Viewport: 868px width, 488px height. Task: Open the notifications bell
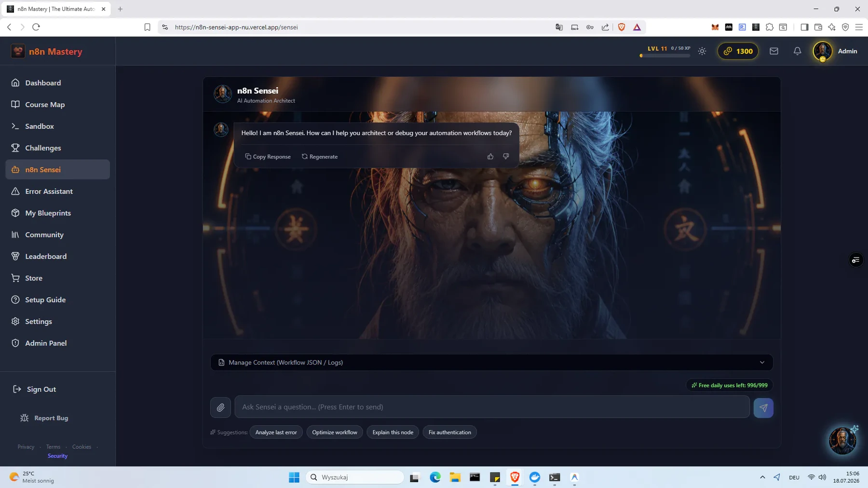pos(798,51)
